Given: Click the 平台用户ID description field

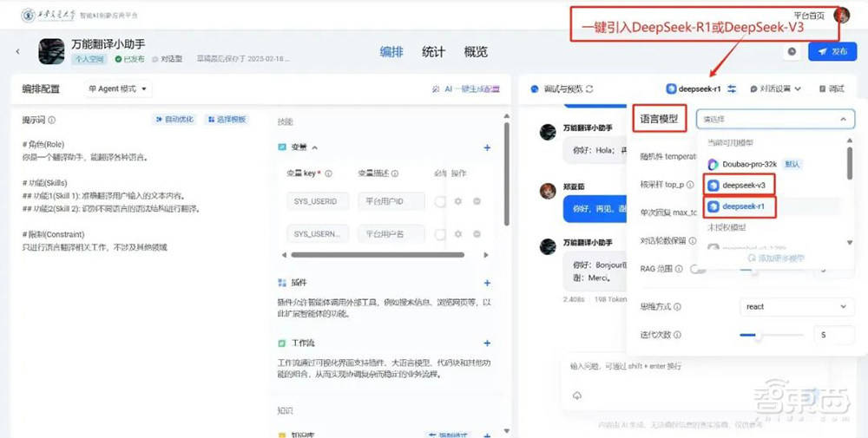Looking at the screenshot, I should tap(391, 201).
